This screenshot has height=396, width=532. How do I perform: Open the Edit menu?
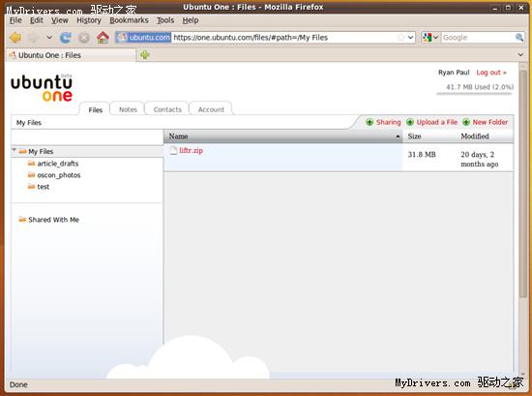(x=37, y=20)
